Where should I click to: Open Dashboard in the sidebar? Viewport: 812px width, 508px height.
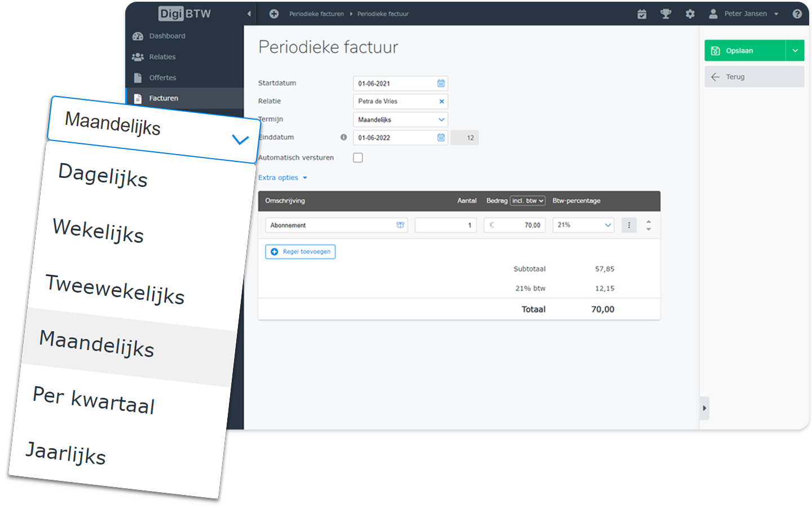(x=184, y=36)
